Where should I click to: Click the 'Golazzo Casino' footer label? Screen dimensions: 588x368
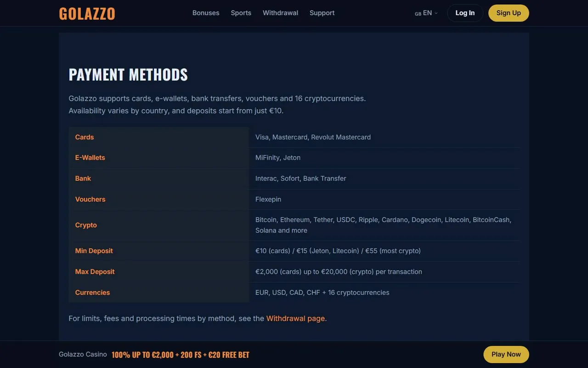tap(83, 354)
